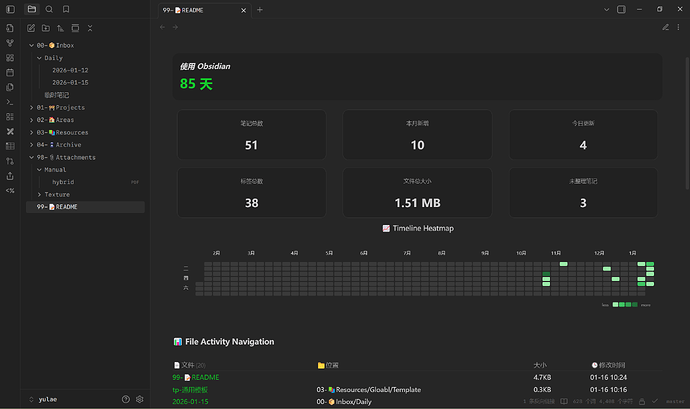Create a new folder
The width and height of the screenshot is (690, 409).
[x=47, y=28]
